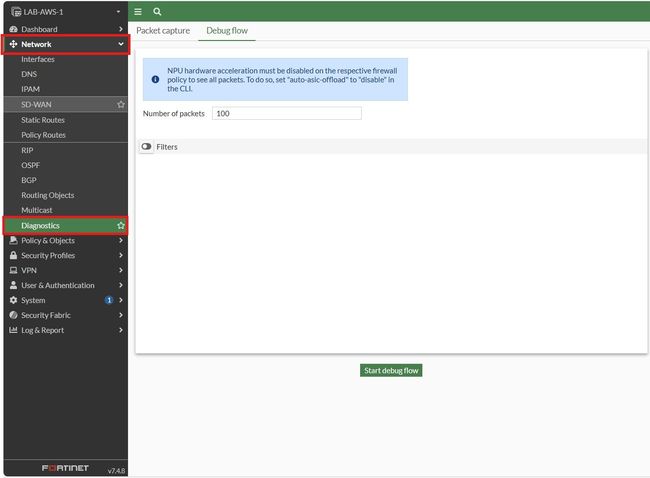Screen dimensions: 650x478
Task: Expand Log & Report chevron
Action: click(121, 330)
